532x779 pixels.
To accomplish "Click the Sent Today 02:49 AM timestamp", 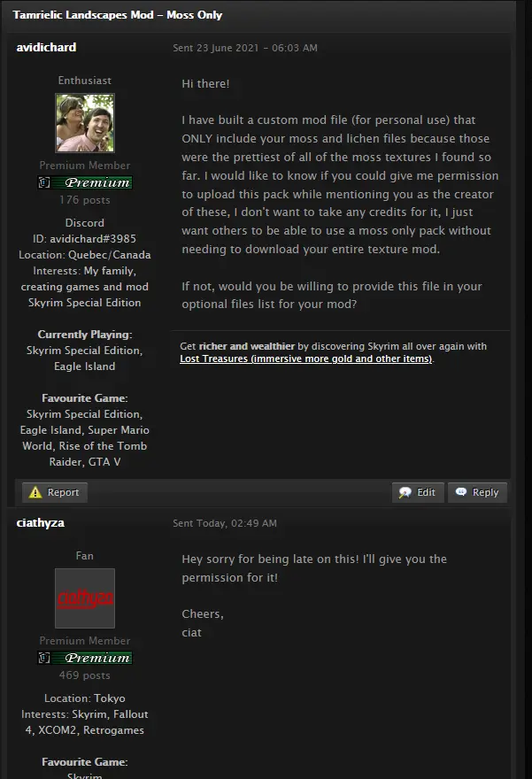I will click(225, 523).
